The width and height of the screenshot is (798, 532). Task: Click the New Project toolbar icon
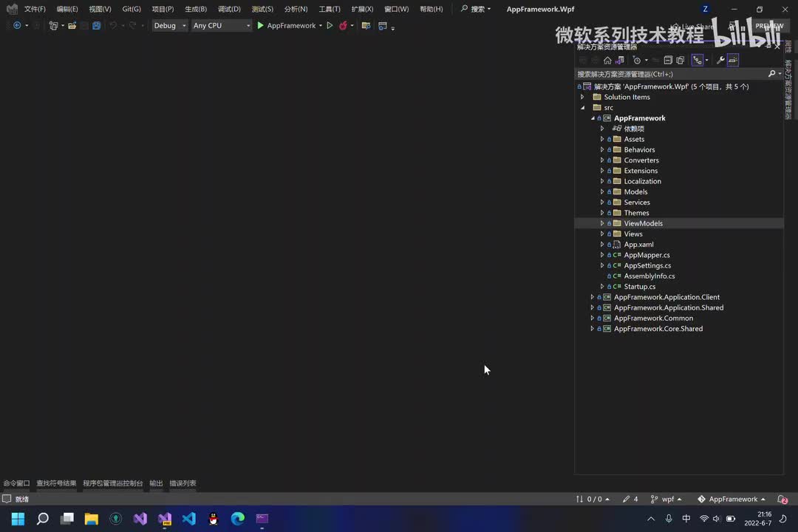[53, 25]
